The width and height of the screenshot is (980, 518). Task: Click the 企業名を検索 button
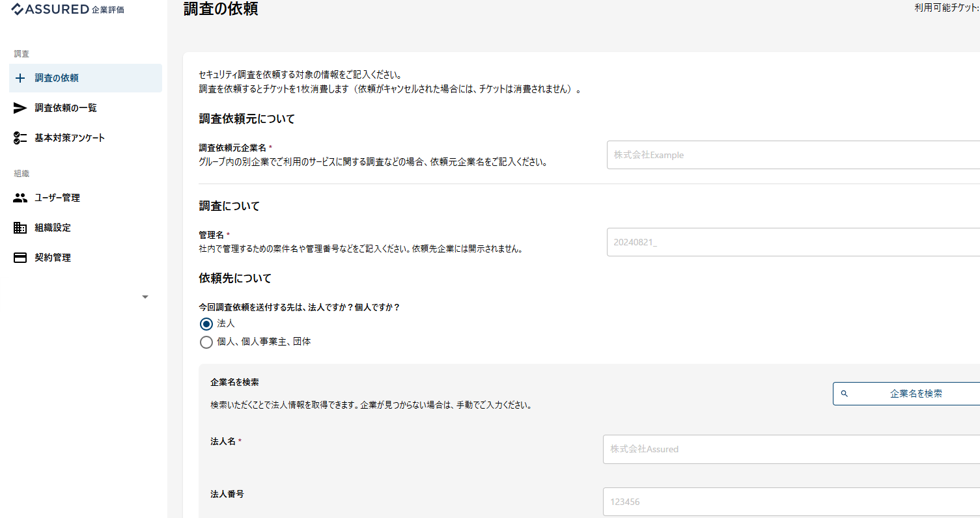coord(906,394)
